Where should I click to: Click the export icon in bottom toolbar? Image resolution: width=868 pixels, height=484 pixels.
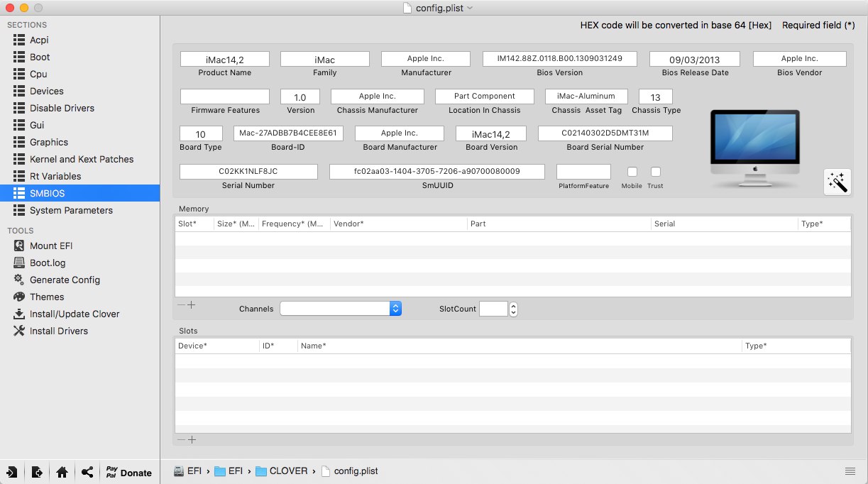(x=37, y=472)
